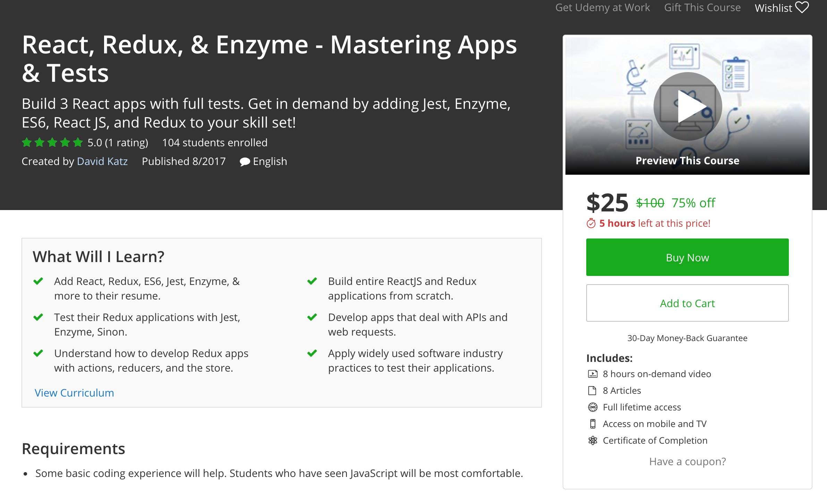Click Have a coupon expander
Viewport: 827px width, 504px height.
[x=687, y=461]
